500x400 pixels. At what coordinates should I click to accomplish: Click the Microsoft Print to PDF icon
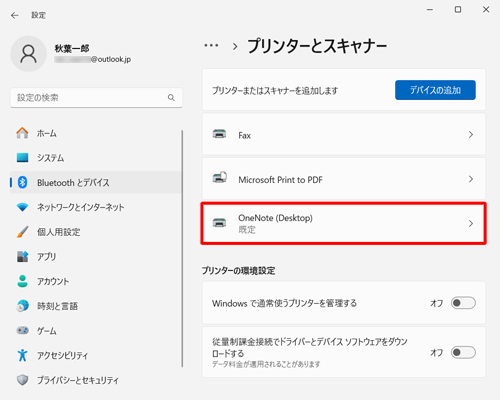coord(220,177)
